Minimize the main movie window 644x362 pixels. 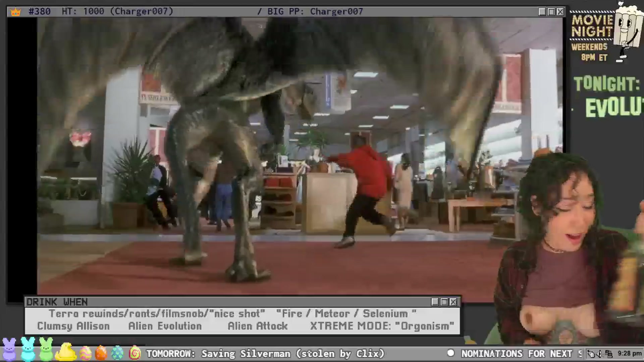click(x=542, y=12)
